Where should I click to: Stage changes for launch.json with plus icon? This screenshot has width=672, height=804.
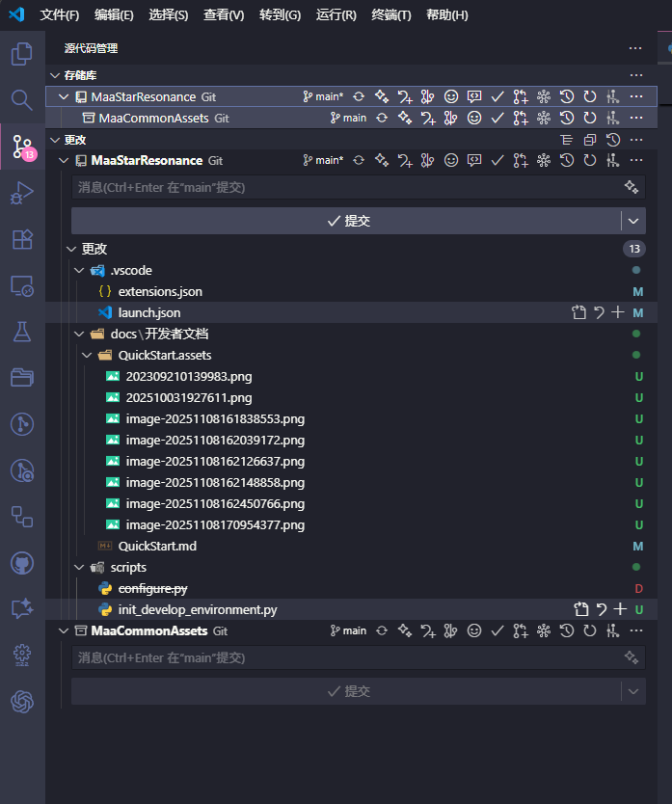click(x=619, y=312)
